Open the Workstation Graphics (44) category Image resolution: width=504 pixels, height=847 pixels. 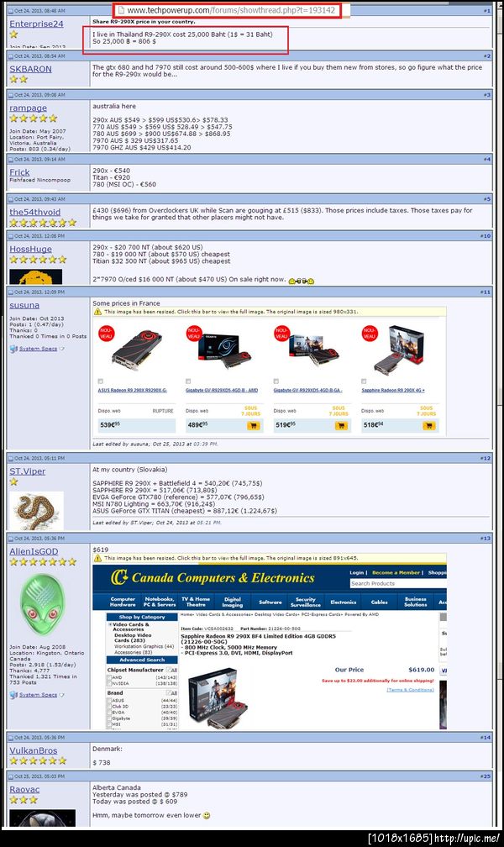144,646
